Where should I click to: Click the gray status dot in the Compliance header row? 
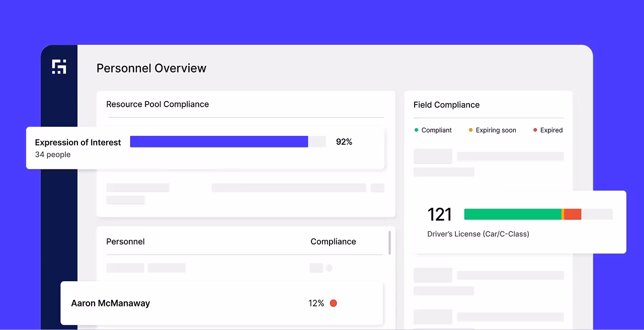pyautogui.click(x=330, y=268)
